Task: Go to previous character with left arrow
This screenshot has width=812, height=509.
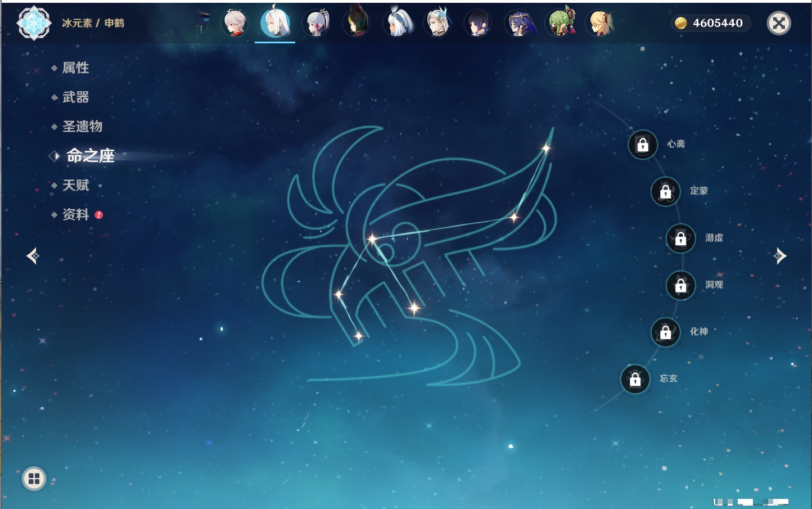Action: point(33,256)
